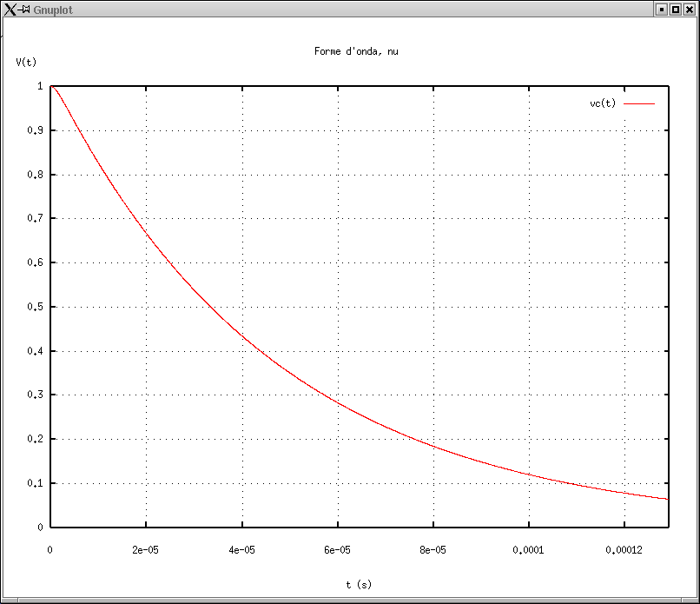Click the 4e-05 x-axis tick label

click(241, 549)
